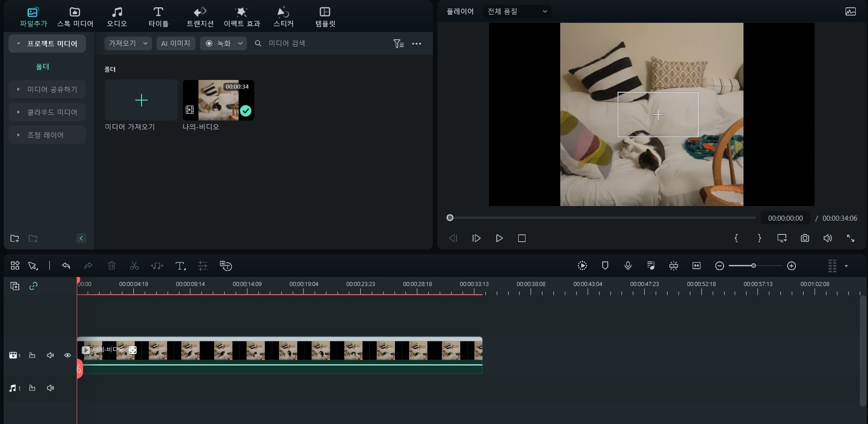Add a marker to the timeline
This screenshot has height=424, width=868.
tap(605, 265)
